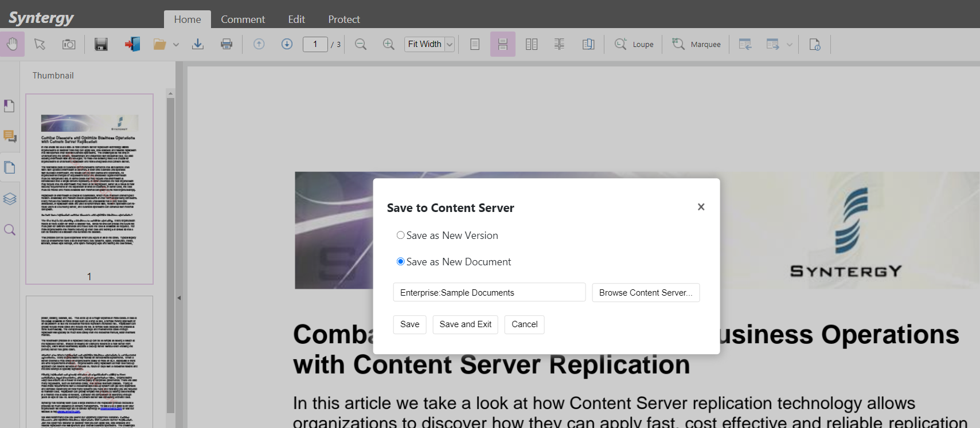Screen dimensions: 980x428
Task: Click the snapshot camera icon
Action: point(69,44)
